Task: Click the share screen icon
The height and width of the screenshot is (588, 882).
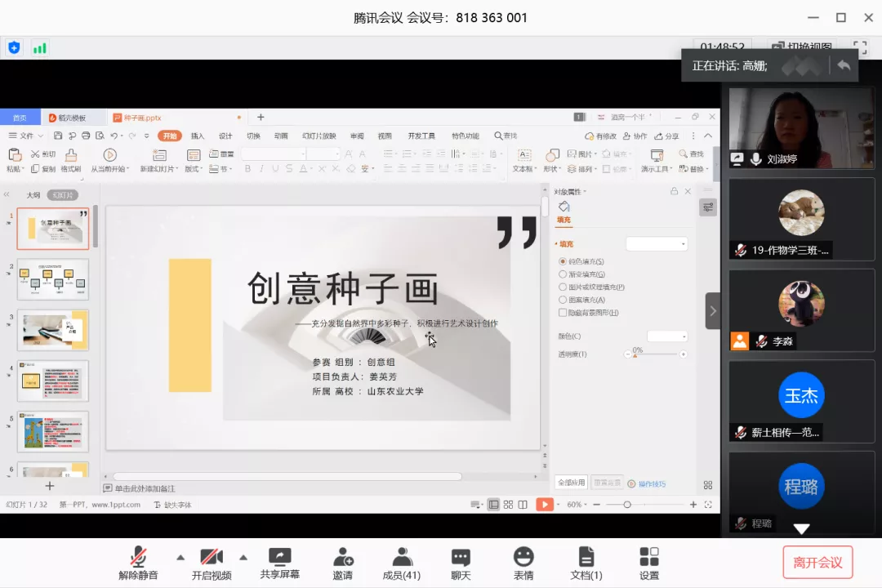Action: [x=280, y=558]
